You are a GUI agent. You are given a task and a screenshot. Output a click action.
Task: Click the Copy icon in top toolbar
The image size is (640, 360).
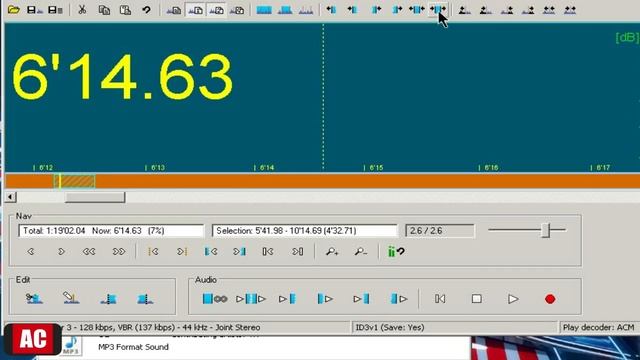pos(104,9)
